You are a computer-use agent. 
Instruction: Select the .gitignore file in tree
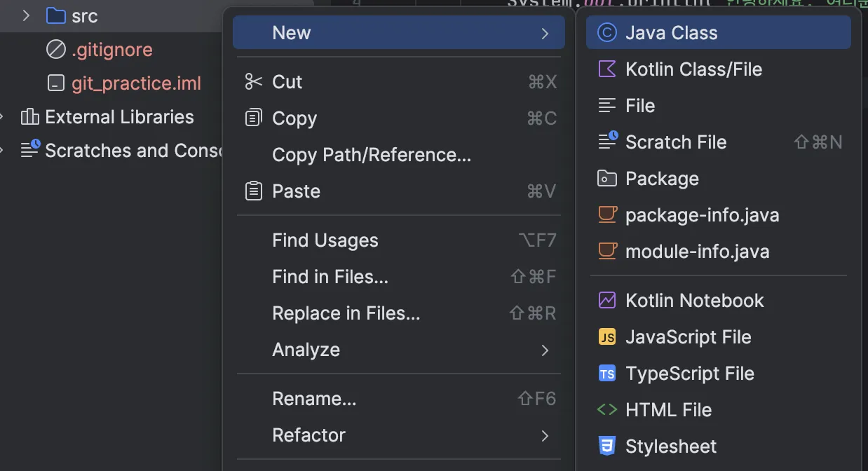pos(111,50)
